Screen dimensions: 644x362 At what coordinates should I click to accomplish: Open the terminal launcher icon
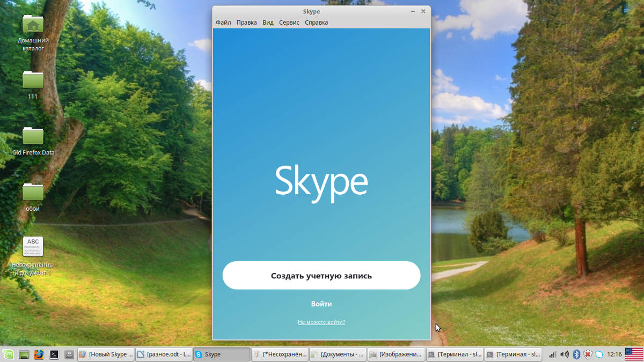click(x=54, y=354)
